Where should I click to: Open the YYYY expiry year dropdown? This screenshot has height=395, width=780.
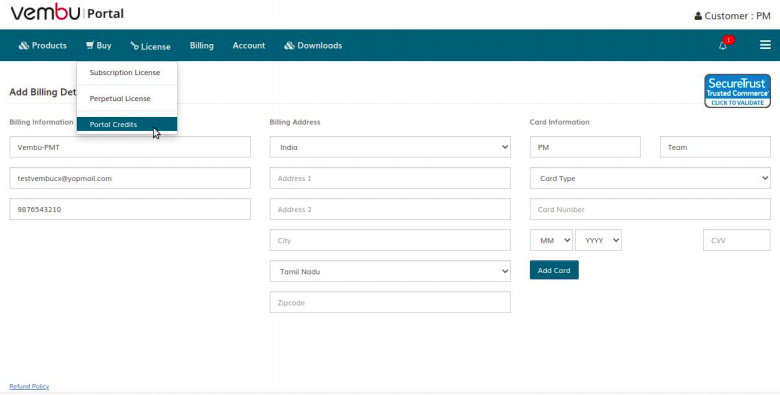pos(598,240)
